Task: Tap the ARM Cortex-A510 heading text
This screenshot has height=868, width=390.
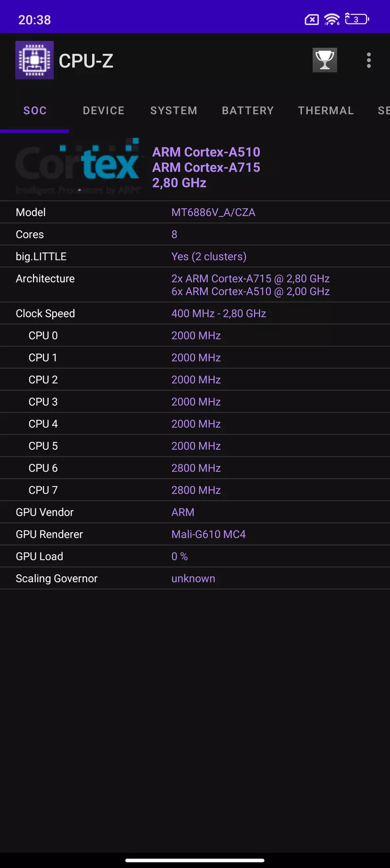Action: point(206,152)
